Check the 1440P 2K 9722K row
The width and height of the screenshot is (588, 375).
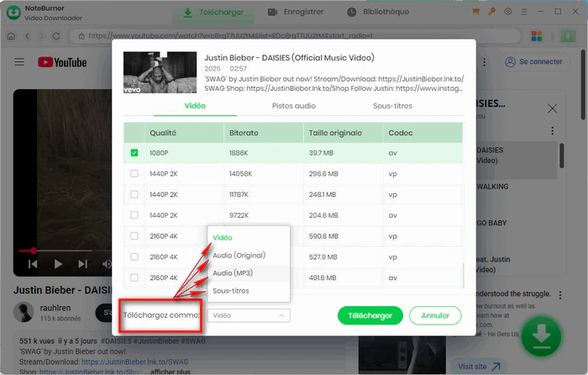134,215
